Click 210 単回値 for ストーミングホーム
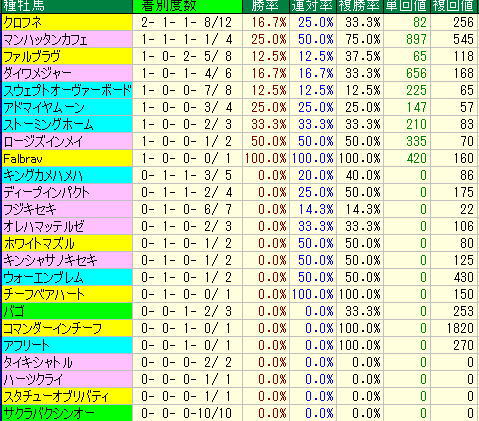 click(416, 124)
